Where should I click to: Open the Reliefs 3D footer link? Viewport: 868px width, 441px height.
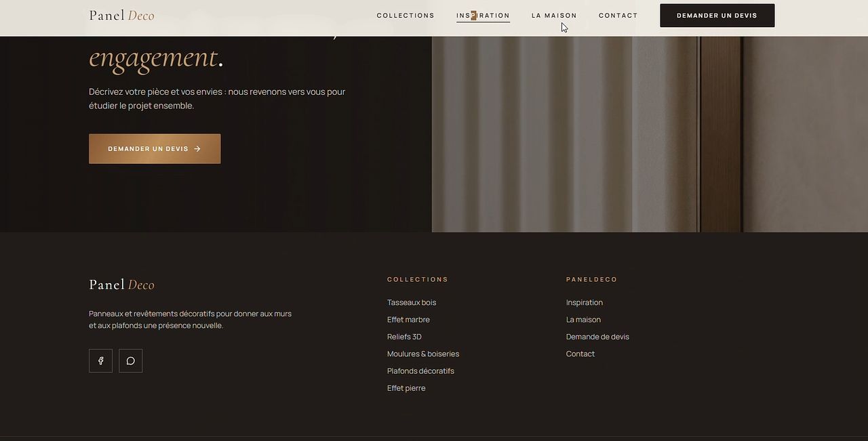pyautogui.click(x=404, y=337)
